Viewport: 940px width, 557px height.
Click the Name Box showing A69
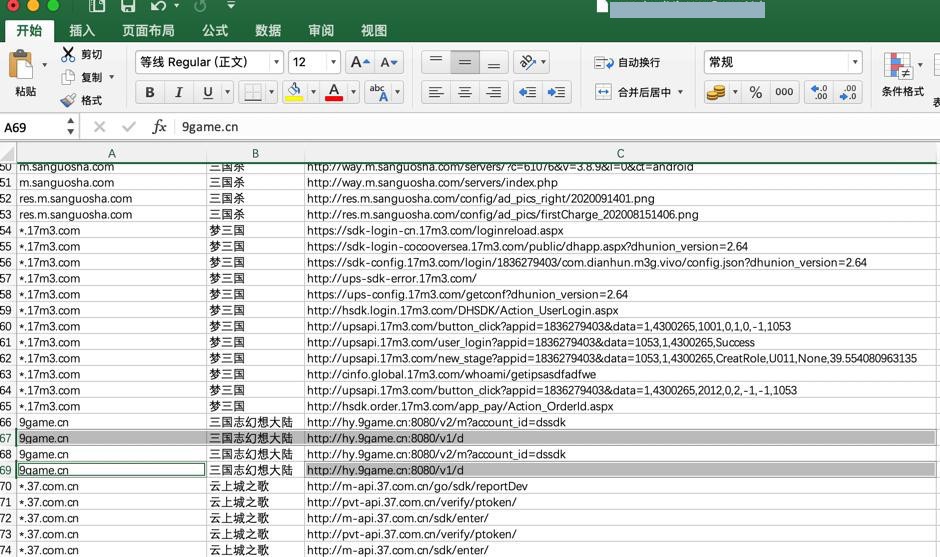click(x=34, y=127)
